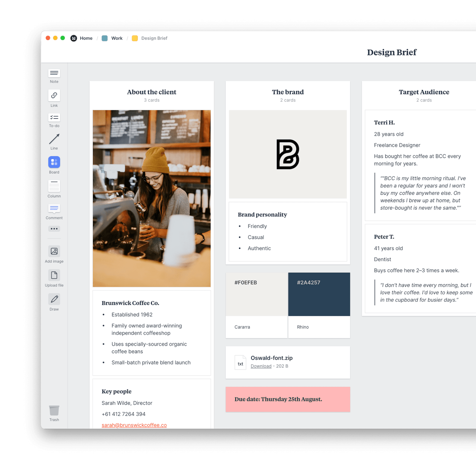
Task: Select the #F0EFEB Cararra color swatch
Action: point(256,294)
